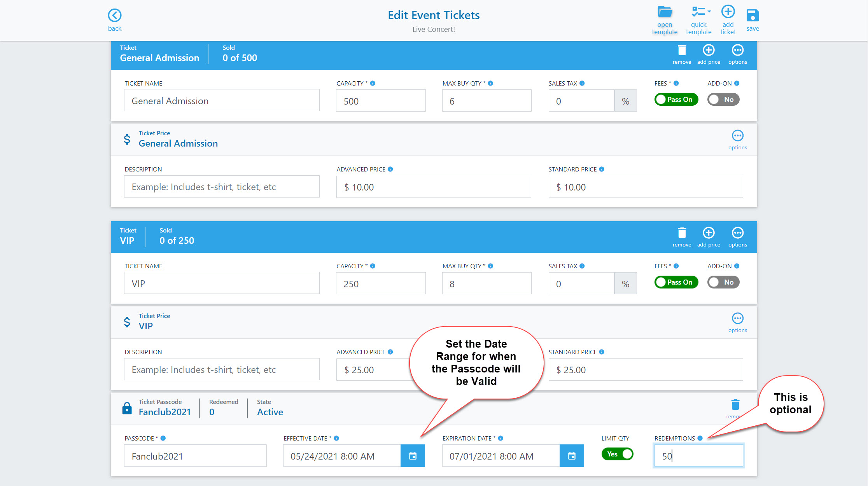
Task: Open the effective date calendar picker
Action: pos(413,456)
